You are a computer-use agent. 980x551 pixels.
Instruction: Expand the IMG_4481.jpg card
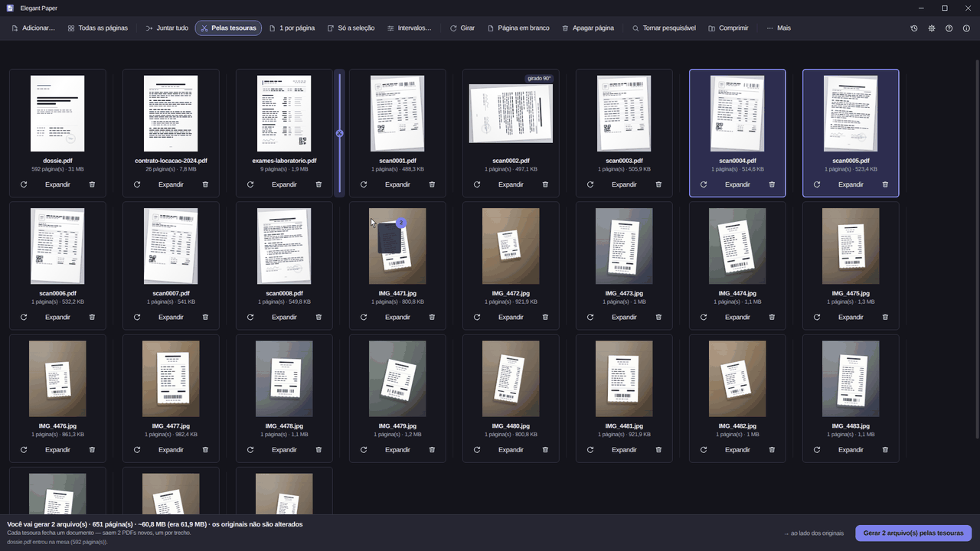(624, 450)
